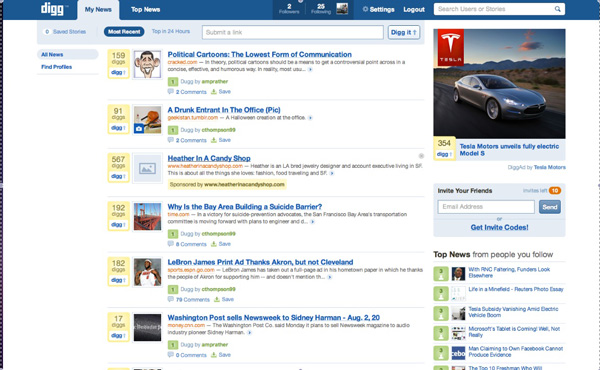Expand the Political Cartoons description arrow
The image size is (600, 370).
[x=310, y=70]
